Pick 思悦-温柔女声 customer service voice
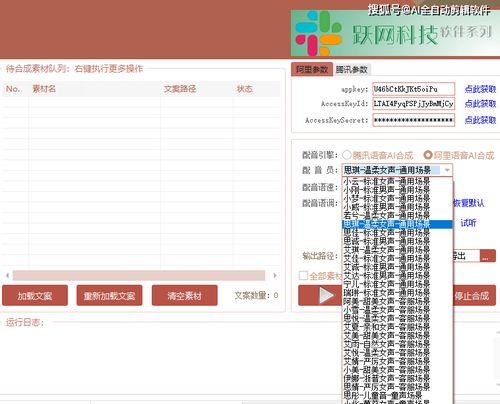Viewport: 500px width, 404px height. point(397,318)
